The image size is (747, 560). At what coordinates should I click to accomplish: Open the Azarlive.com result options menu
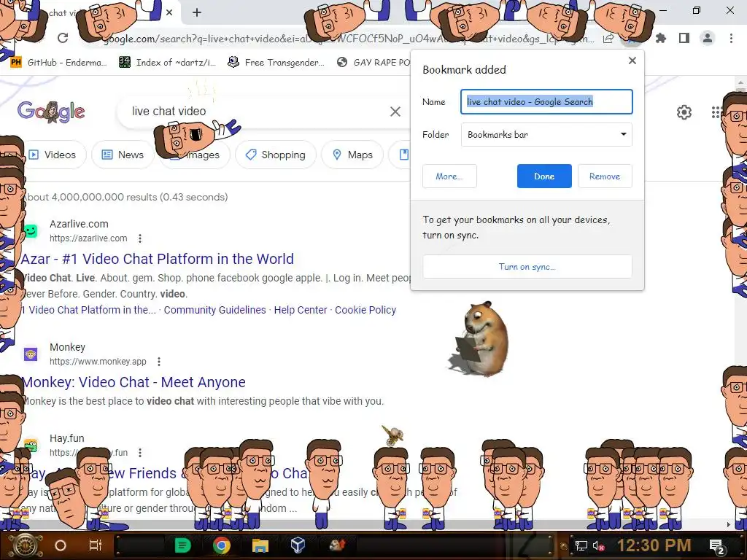pyautogui.click(x=140, y=238)
